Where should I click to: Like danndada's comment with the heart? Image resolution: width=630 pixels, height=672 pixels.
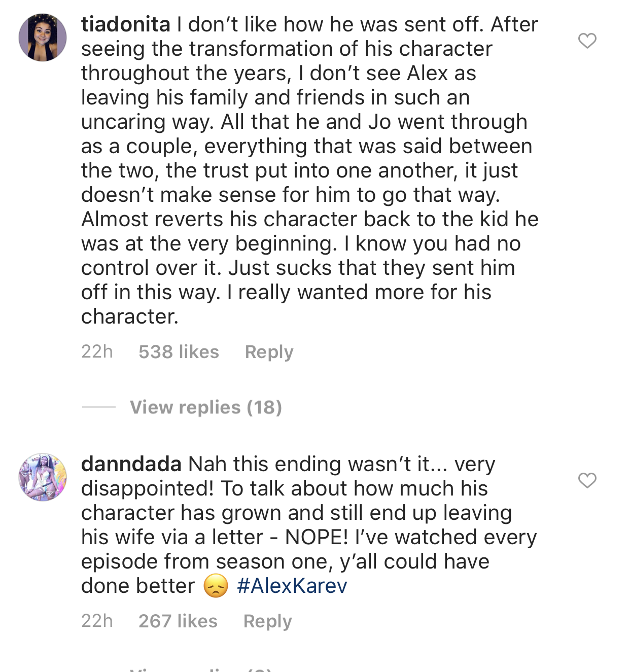(x=587, y=480)
